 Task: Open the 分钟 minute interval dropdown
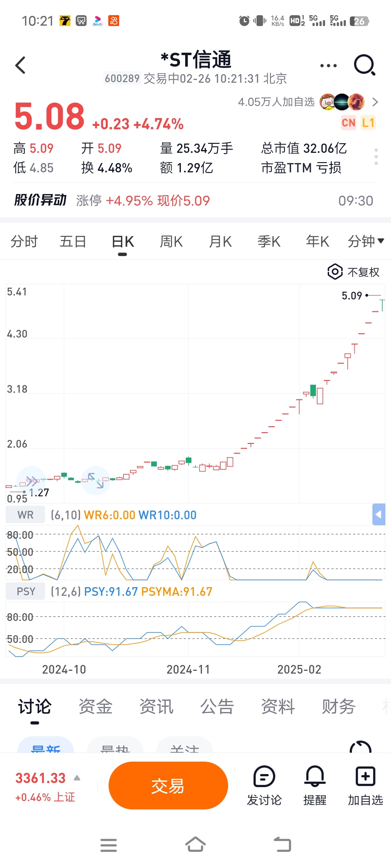pyautogui.click(x=366, y=241)
